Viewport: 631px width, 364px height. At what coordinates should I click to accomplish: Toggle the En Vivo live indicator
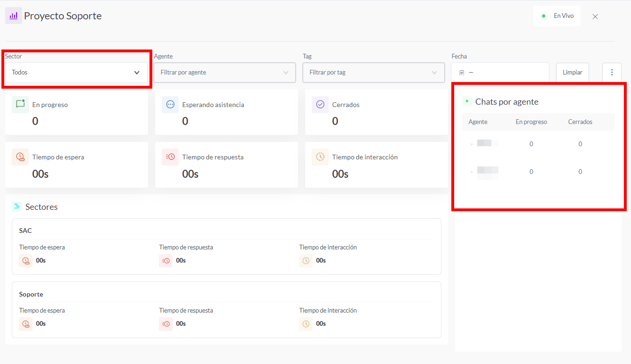coord(557,16)
